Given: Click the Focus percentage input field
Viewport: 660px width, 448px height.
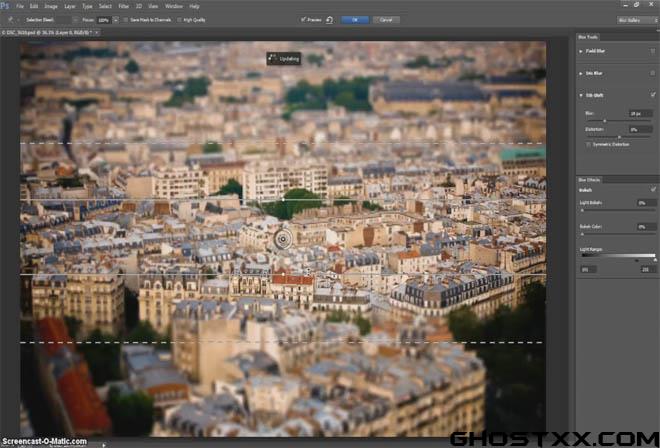Looking at the screenshot, I should 104,20.
